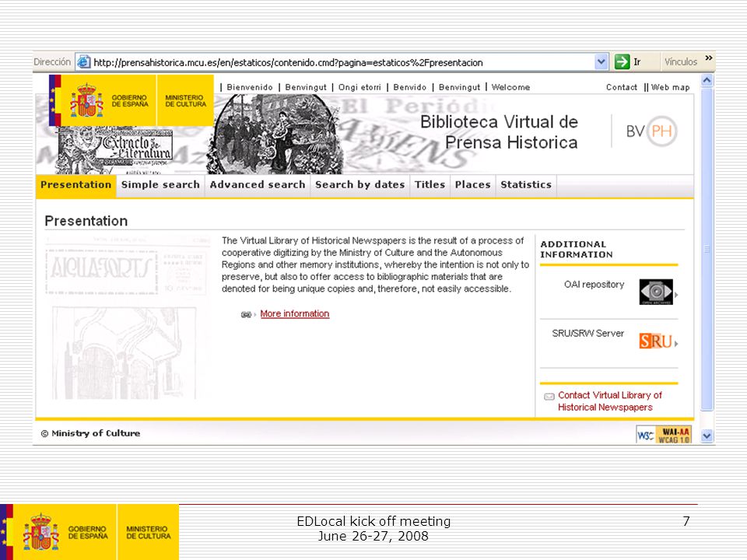Click the green Ir go arrow button
Viewport: 747px width, 560px height.
tap(622, 61)
